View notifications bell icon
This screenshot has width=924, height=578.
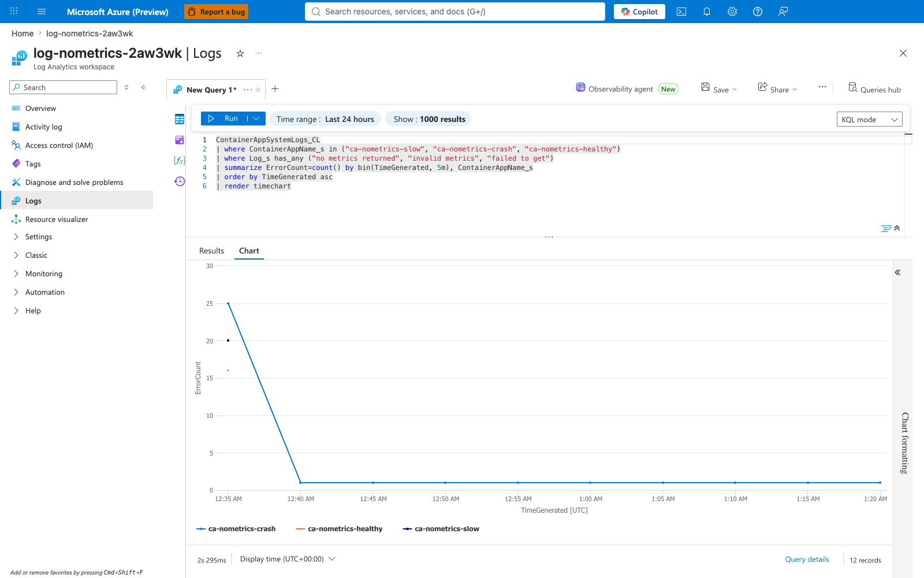707,12
